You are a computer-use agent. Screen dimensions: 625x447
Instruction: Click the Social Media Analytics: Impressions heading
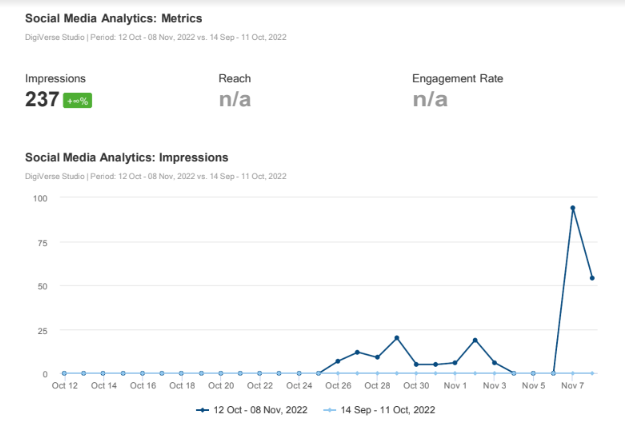coord(126,157)
